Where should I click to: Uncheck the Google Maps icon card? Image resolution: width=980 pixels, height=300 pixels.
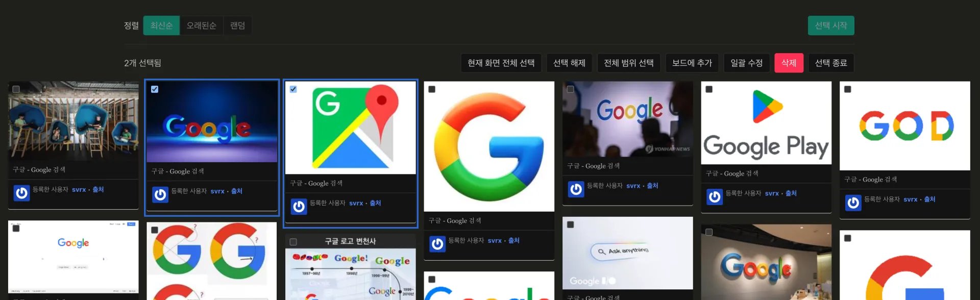293,89
